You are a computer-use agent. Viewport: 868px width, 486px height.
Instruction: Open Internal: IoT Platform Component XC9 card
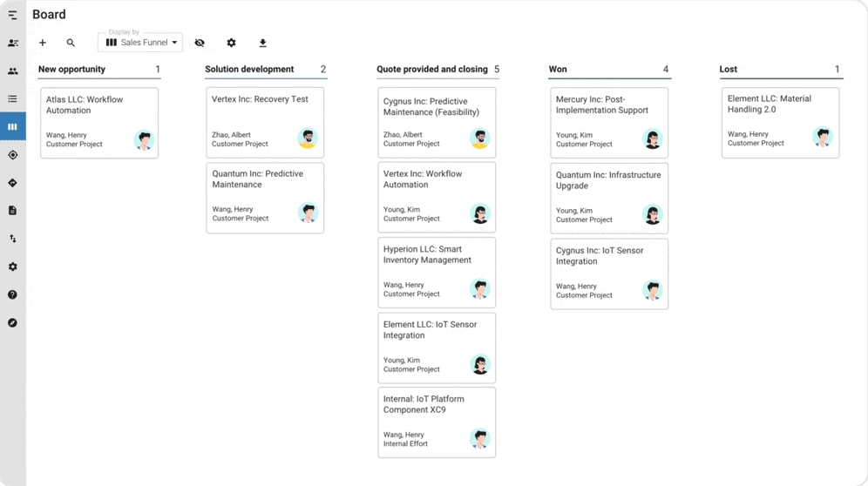click(437, 422)
